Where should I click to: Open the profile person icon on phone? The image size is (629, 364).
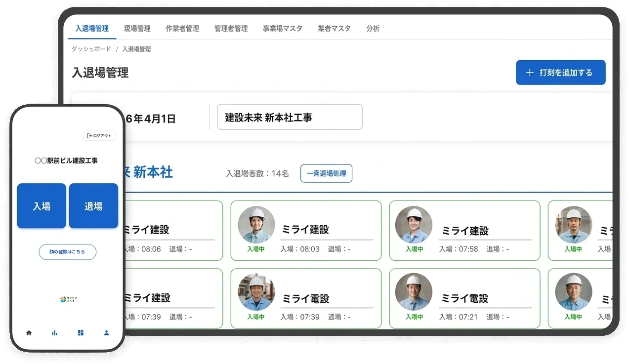click(x=106, y=333)
